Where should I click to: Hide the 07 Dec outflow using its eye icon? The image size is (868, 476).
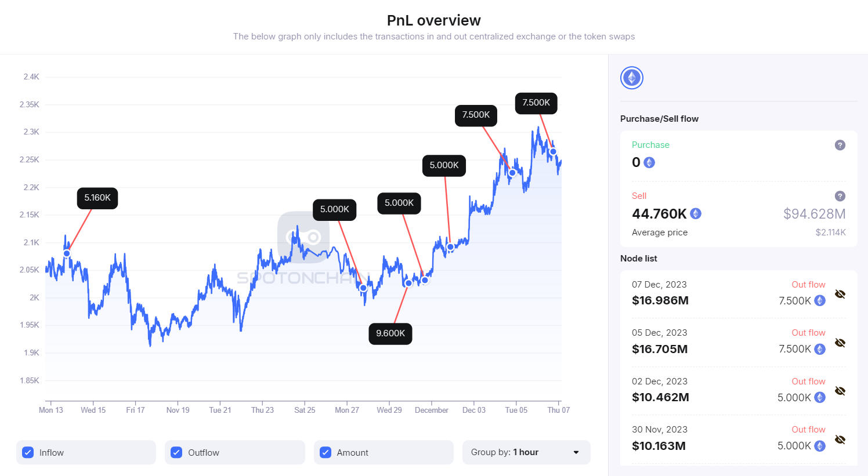click(840, 294)
